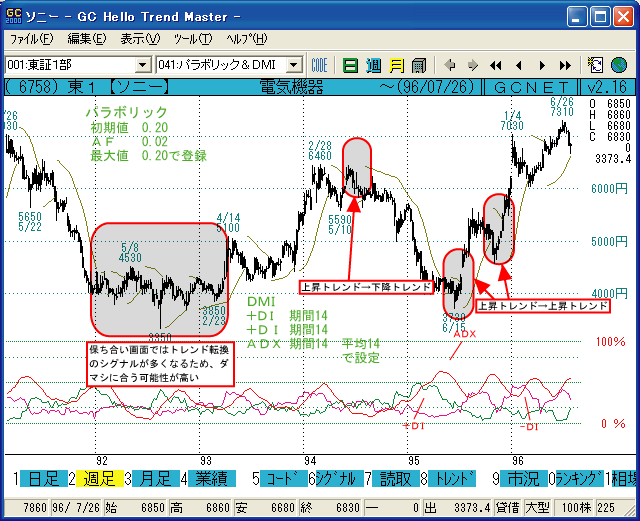Open the 表示(V) menu
The image size is (640, 521).
140,39
